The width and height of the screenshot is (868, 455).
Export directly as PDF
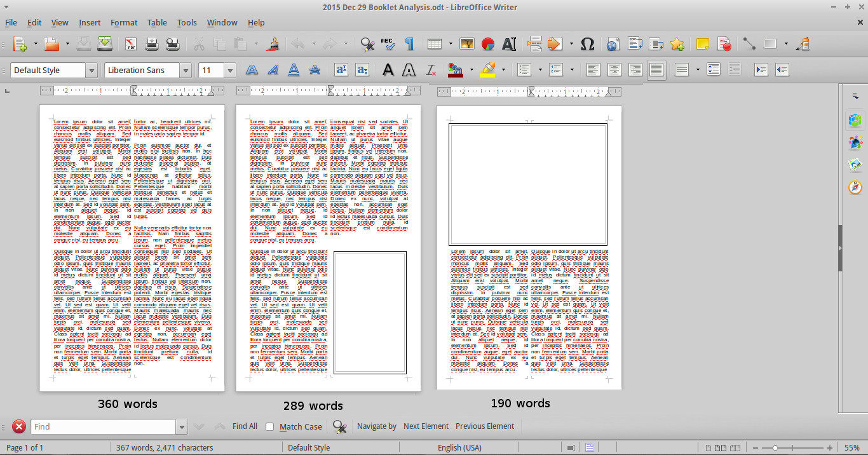pos(132,44)
